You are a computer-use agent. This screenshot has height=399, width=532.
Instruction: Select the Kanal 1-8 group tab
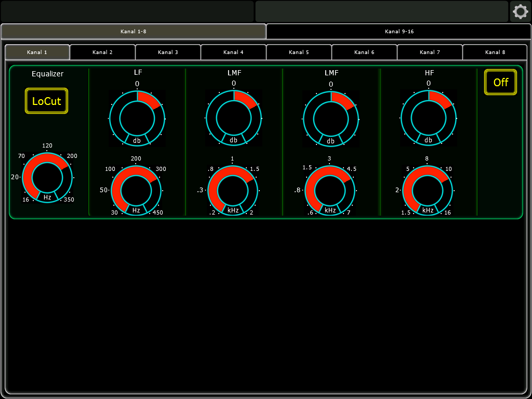coord(134,32)
